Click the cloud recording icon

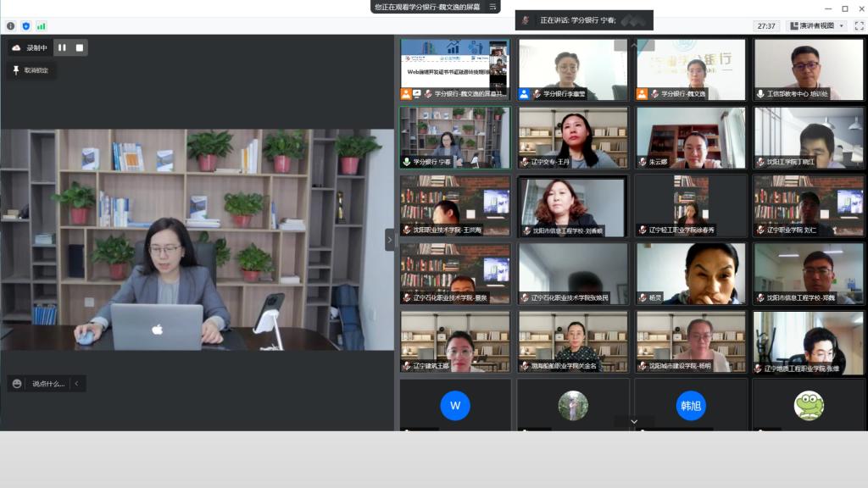tap(16, 47)
